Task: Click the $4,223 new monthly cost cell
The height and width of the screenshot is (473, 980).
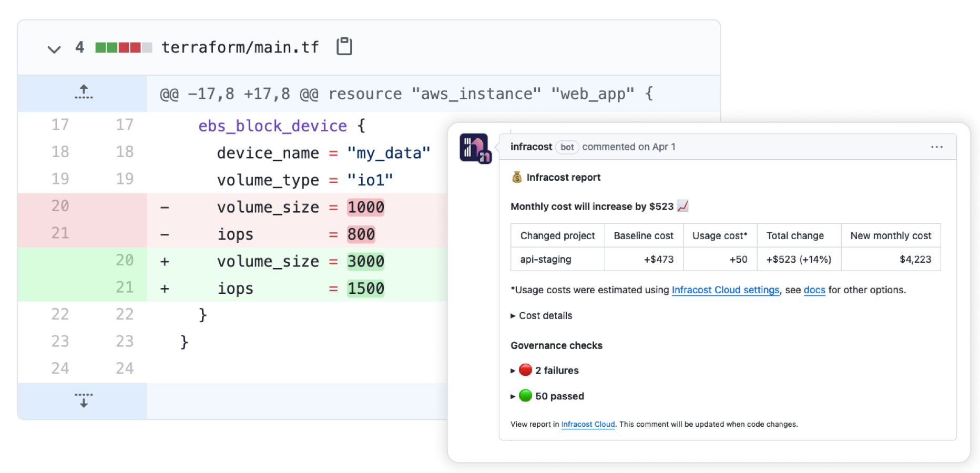Action: 891,259
